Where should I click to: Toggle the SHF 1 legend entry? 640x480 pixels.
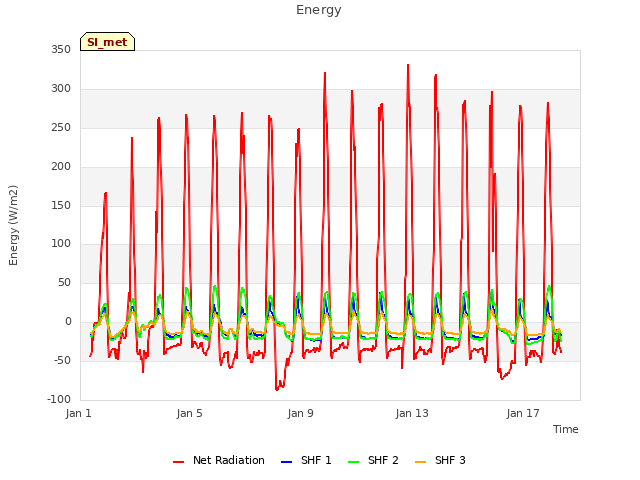306,460
